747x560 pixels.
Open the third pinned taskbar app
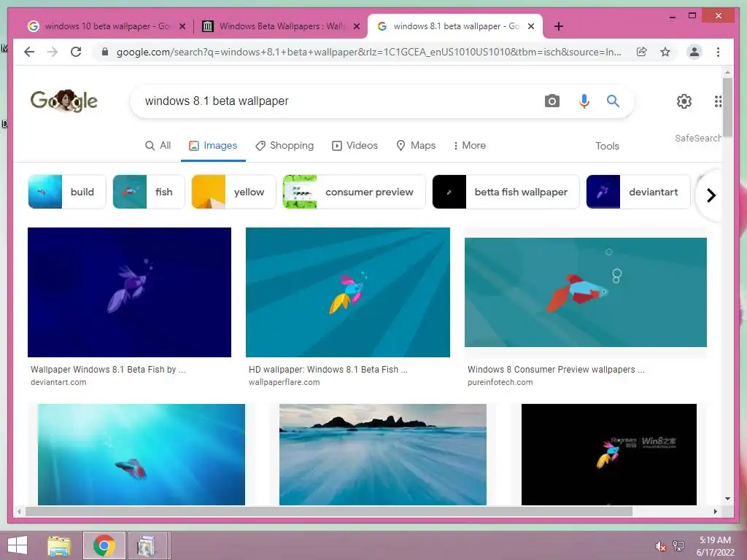point(146,545)
